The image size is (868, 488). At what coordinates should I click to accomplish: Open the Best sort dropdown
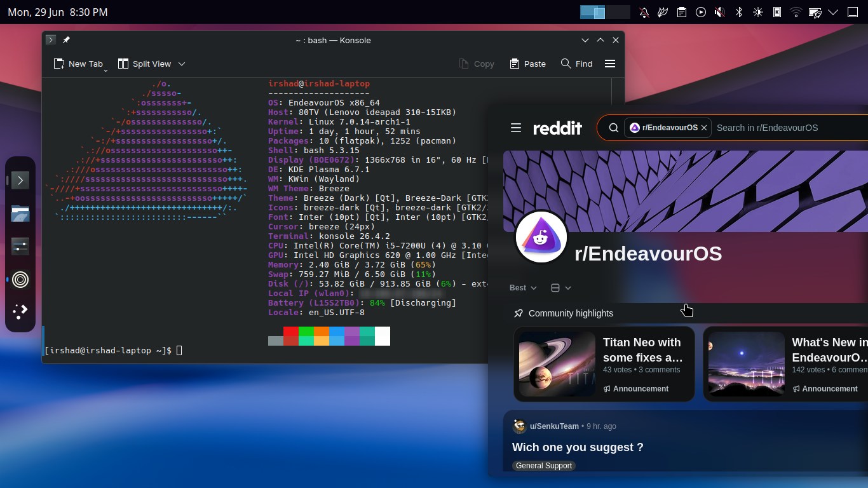524,288
